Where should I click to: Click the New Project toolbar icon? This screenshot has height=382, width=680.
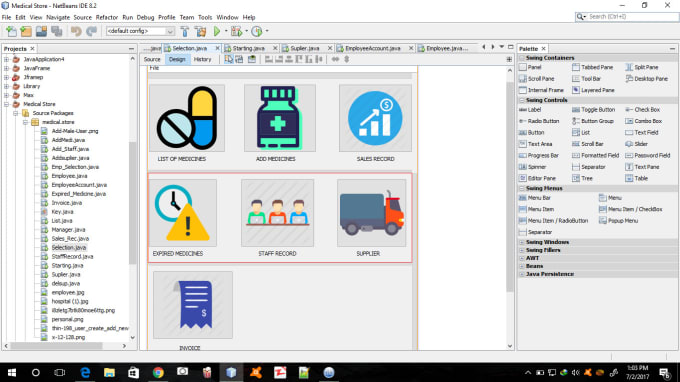[x=26, y=31]
